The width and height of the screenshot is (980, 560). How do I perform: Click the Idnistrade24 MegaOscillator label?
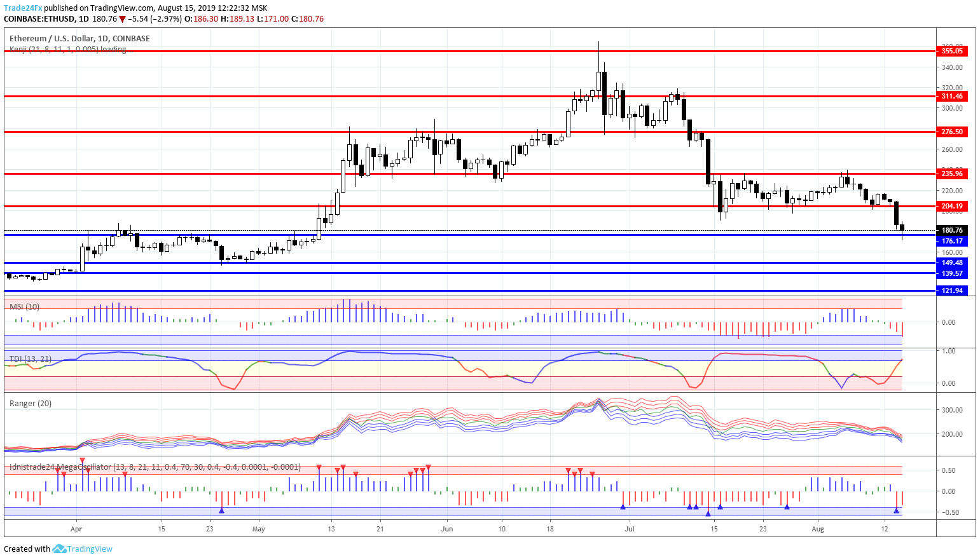click(155, 467)
